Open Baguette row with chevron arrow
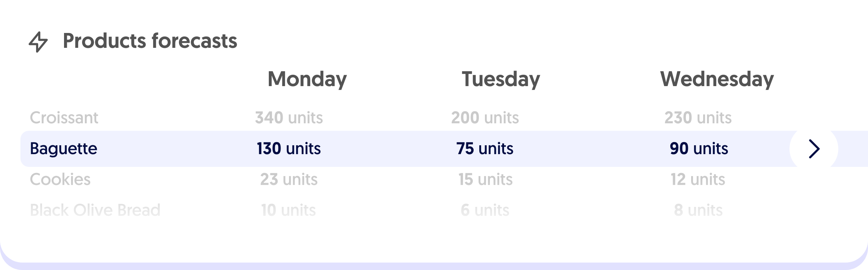This screenshot has width=868, height=270. pos(814,149)
